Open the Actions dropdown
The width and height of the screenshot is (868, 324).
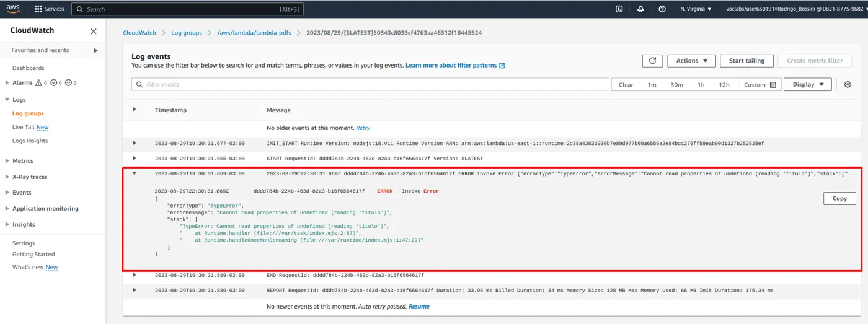pyautogui.click(x=691, y=61)
